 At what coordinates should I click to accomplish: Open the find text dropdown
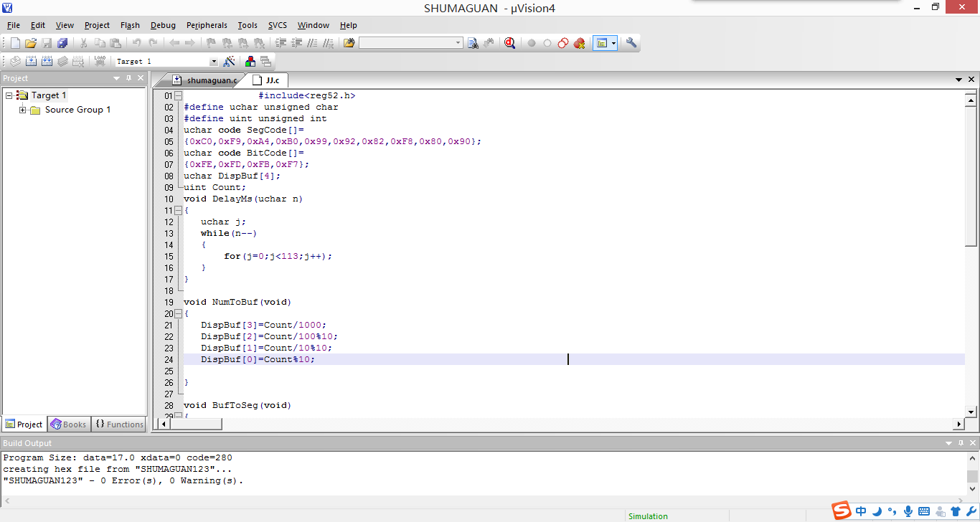pos(458,43)
